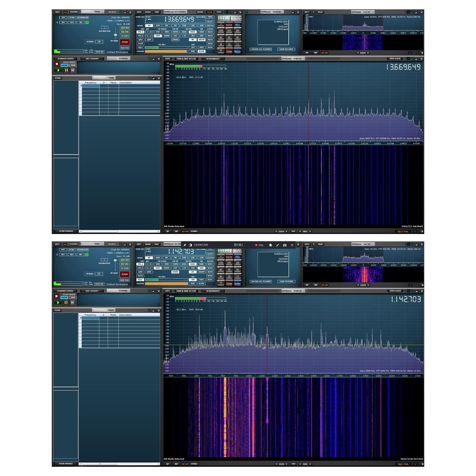Click STEP LOCK in upper MAIN SP
Image resolution: width=476 pixels, height=476 pixels.
click(395, 59)
